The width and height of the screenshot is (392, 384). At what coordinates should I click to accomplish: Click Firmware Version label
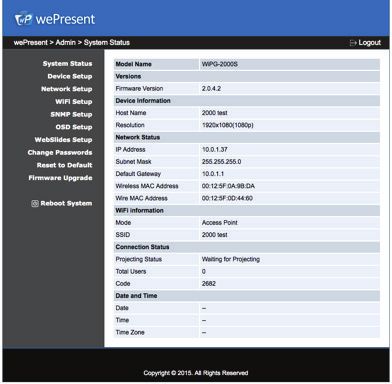click(x=139, y=89)
